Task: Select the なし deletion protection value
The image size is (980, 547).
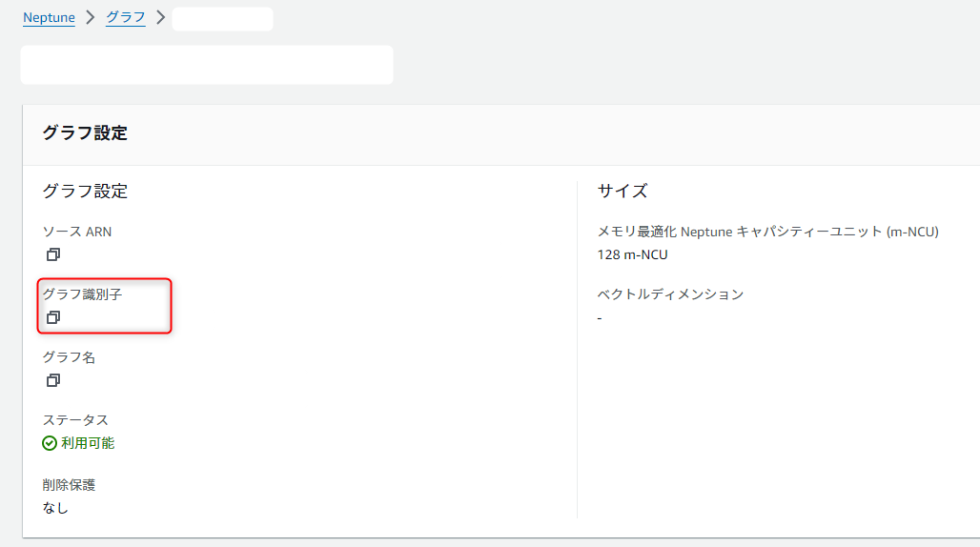Action: pyautogui.click(x=55, y=508)
